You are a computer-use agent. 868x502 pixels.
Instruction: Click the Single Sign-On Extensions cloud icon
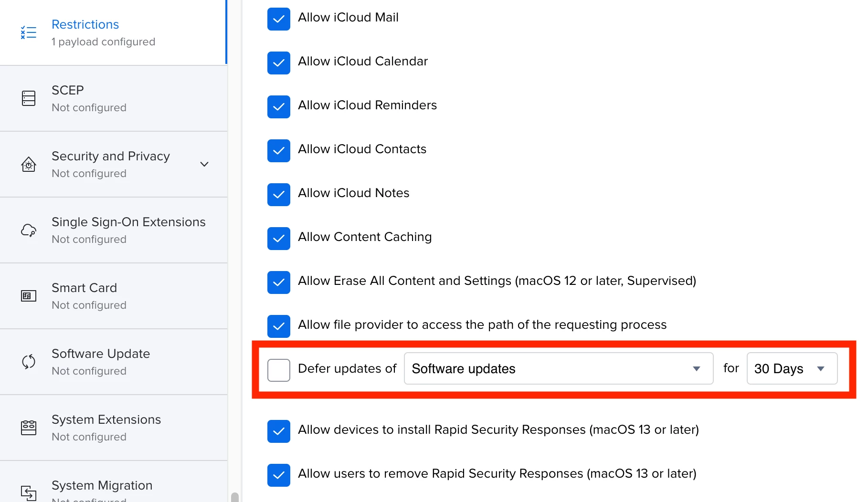(x=29, y=230)
